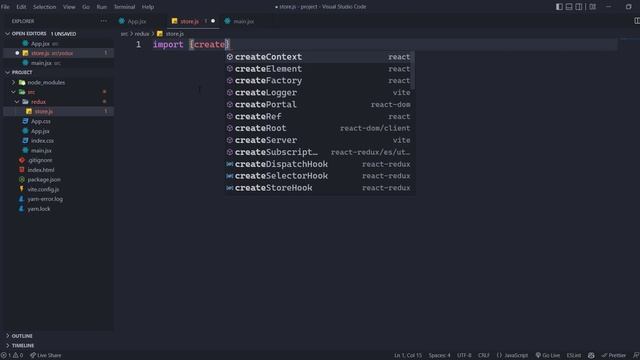Open errors and warnings in status bar
The height and width of the screenshot is (360, 640).
click(x=12, y=356)
